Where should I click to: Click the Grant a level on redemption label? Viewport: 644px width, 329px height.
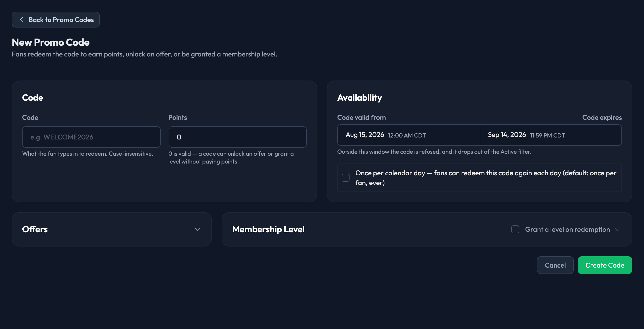click(567, 229)
